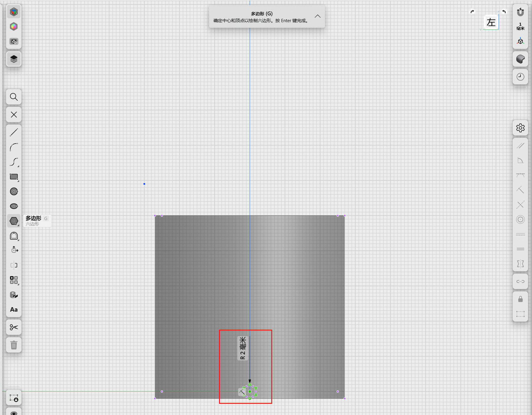The height and width of the screenshot is (415, 532).
Task: Click the trash Delete button
Action: click(14, 345)
